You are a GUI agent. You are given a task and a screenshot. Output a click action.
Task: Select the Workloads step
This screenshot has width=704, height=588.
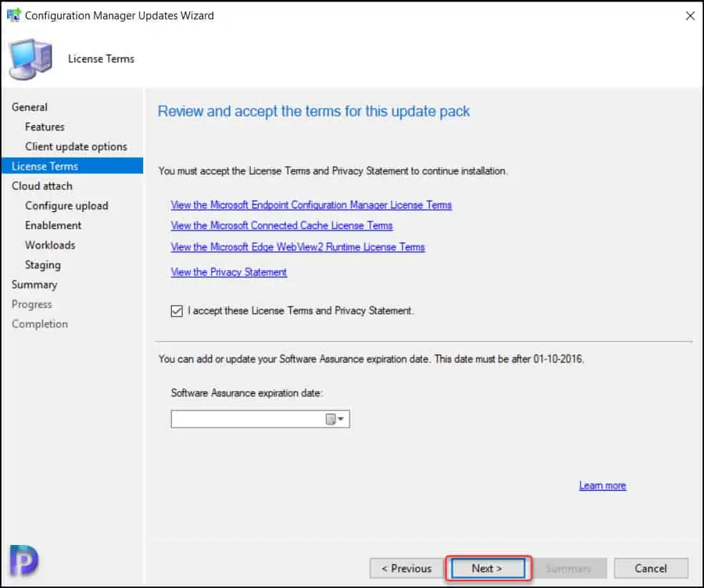(x=50, y=245)
